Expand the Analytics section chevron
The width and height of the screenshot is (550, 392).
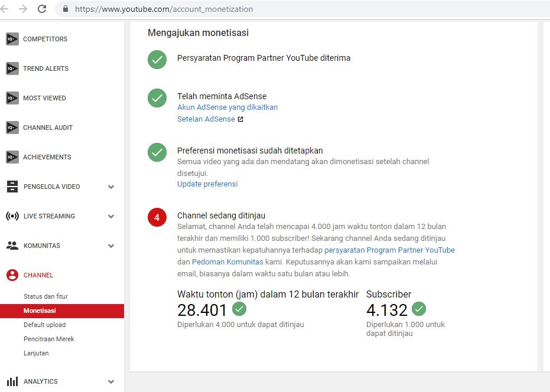pyautogui.click(x=111, y=382)
